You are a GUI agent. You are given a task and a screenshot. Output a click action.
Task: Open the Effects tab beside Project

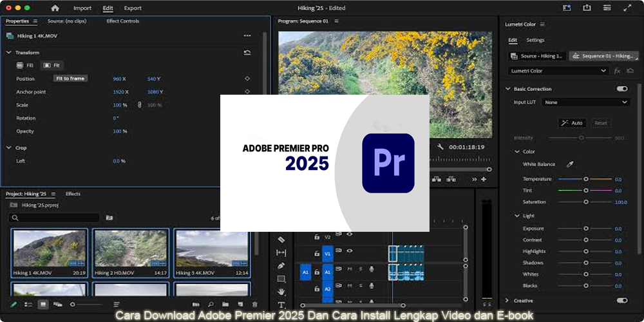73,193
